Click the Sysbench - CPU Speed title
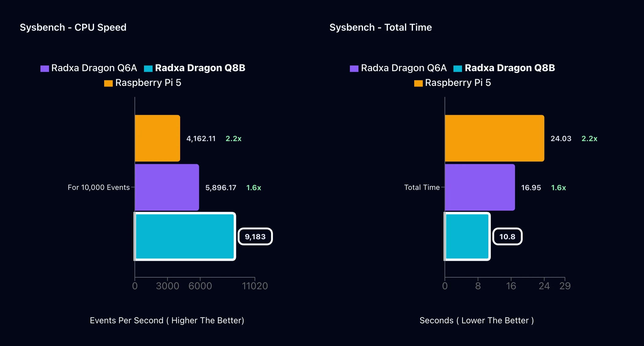This screenshot has width=644, height=346. [73, 27]
